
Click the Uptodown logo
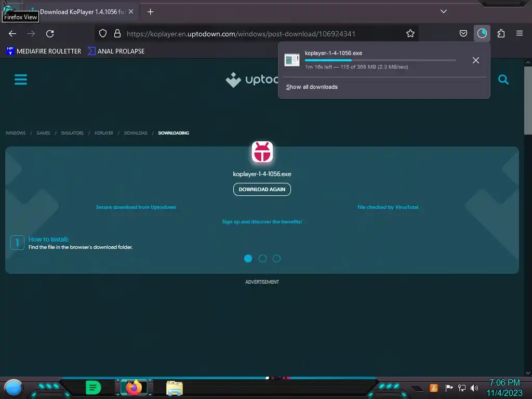click(252, 79)
